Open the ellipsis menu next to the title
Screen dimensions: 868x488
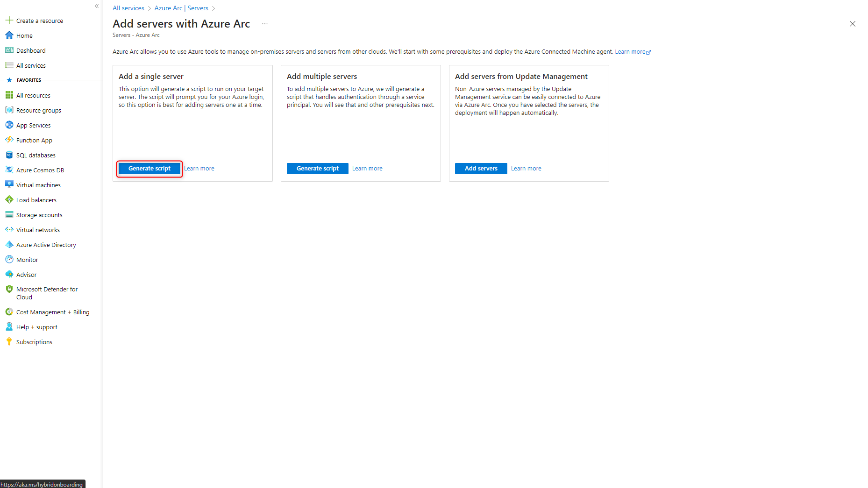[264, 23]
